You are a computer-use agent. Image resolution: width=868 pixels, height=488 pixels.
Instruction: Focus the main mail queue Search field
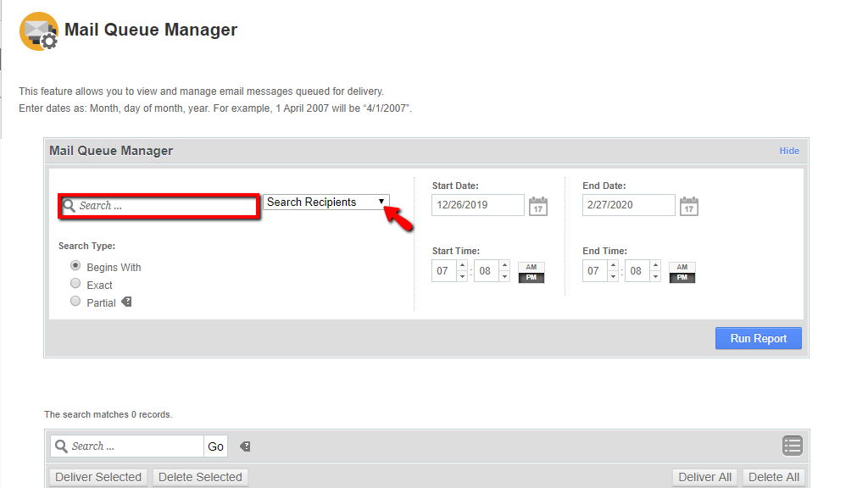[159, 206]
